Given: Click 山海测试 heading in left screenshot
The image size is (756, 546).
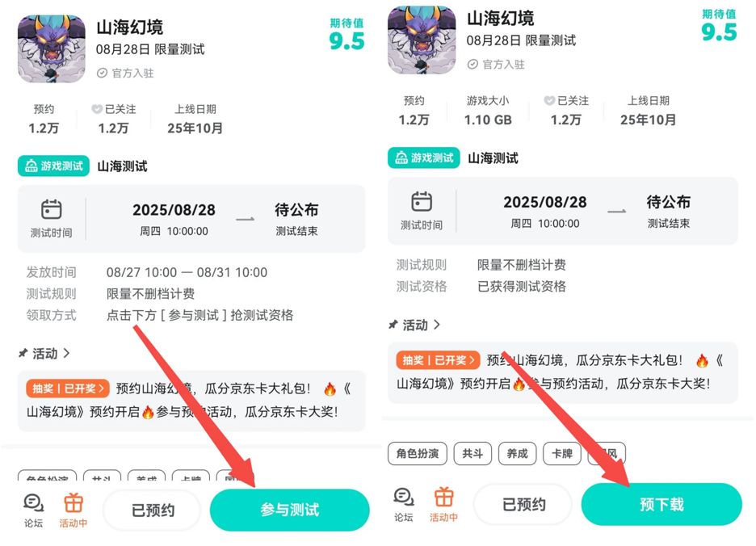Looking at the screenshot, I should click(122, 166).
